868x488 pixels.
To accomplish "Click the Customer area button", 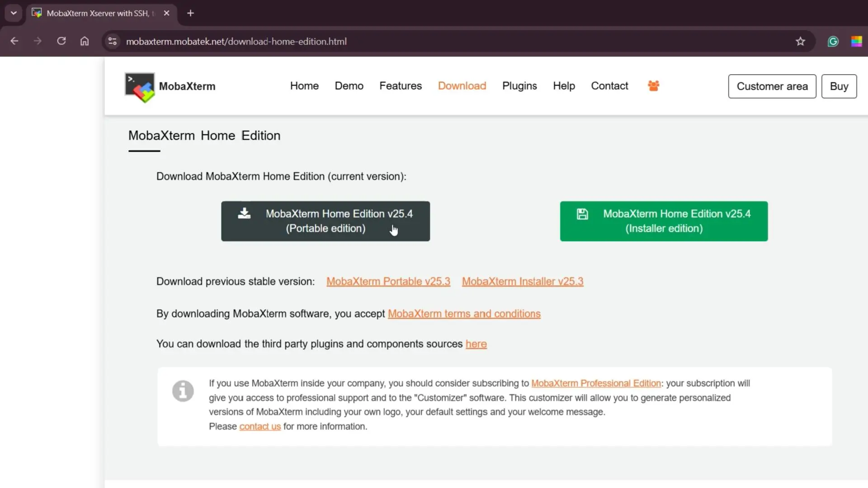I will 772,86.
